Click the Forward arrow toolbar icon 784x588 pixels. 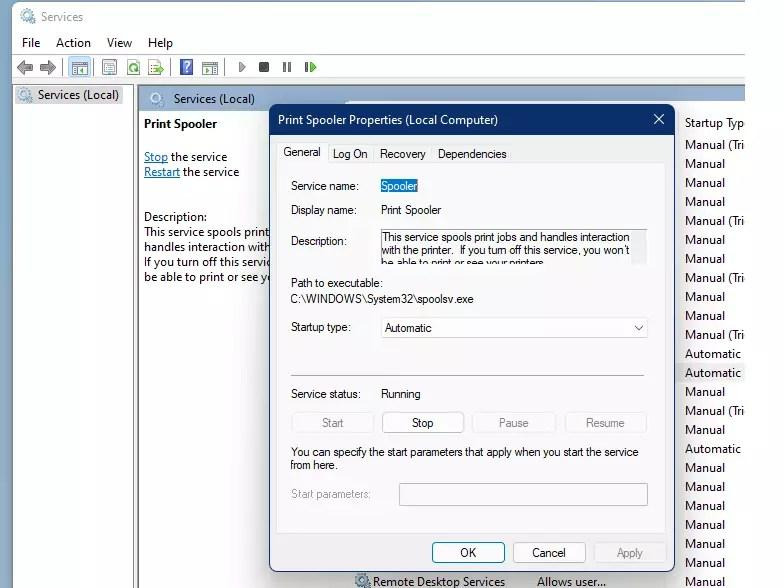point(48,67)
